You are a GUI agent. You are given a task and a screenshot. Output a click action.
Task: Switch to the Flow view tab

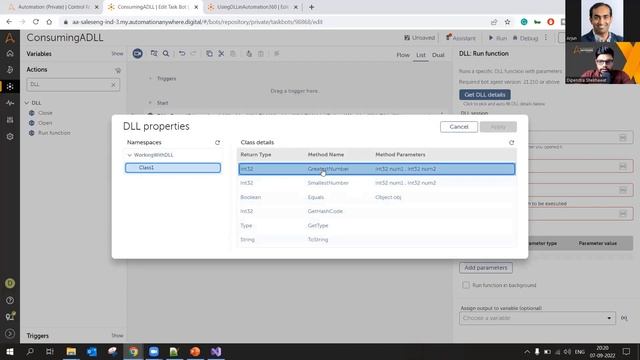click(x=403, y=55)
